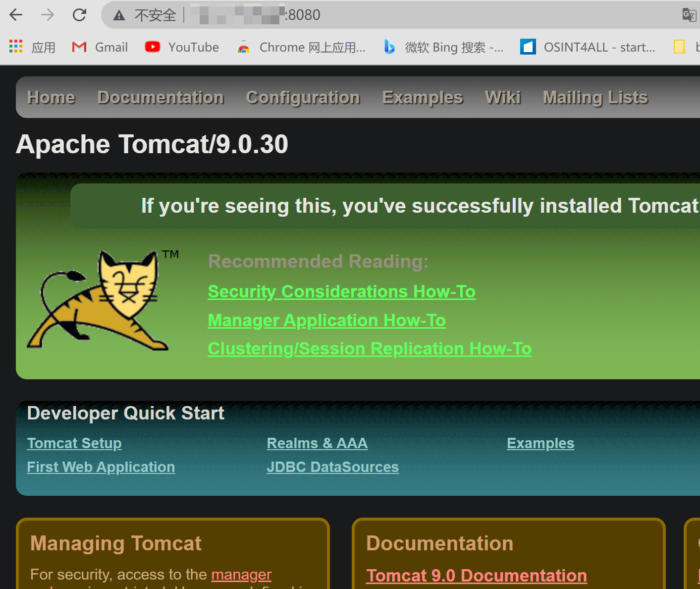This screenshot has width=700, height=589.
Task: Click the successfully installed Tomcat banner text
Action: (420, 205)
